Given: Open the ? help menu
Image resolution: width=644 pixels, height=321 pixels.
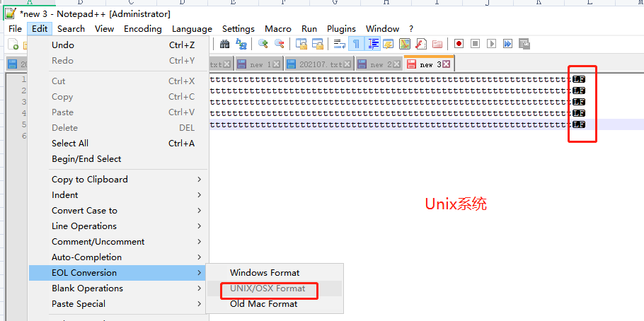Looking at the screenshot, I should [x=411, y=29].
